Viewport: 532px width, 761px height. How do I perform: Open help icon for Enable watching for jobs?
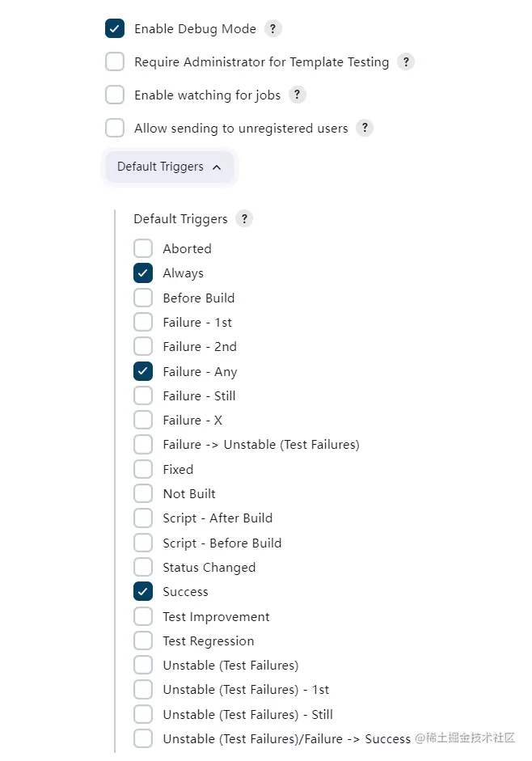298,95
